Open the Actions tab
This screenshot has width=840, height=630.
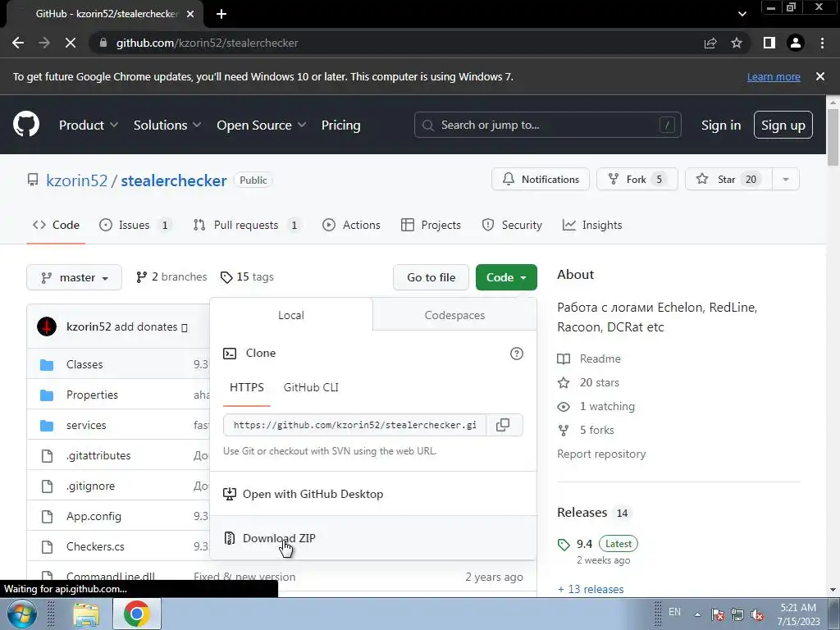(x=351, y=225)
